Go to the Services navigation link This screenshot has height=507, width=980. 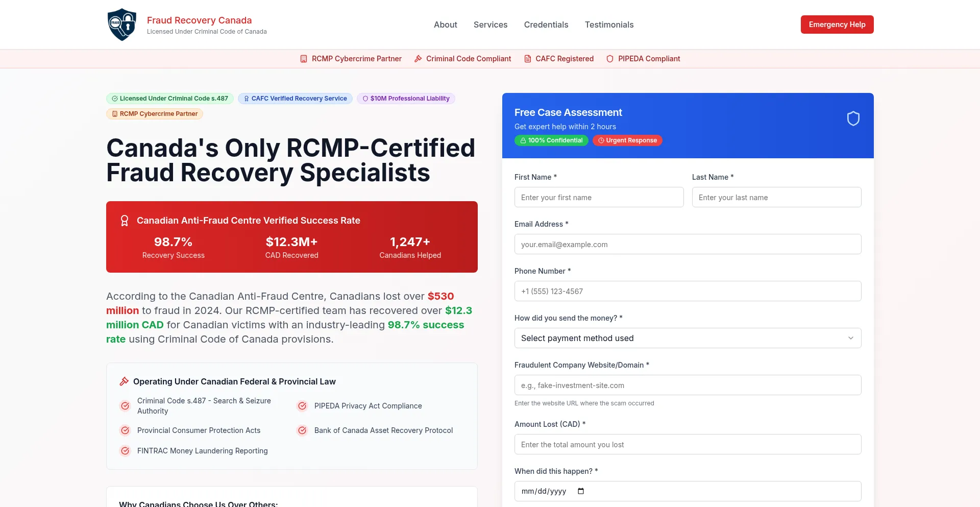click(x=490, y=25)
